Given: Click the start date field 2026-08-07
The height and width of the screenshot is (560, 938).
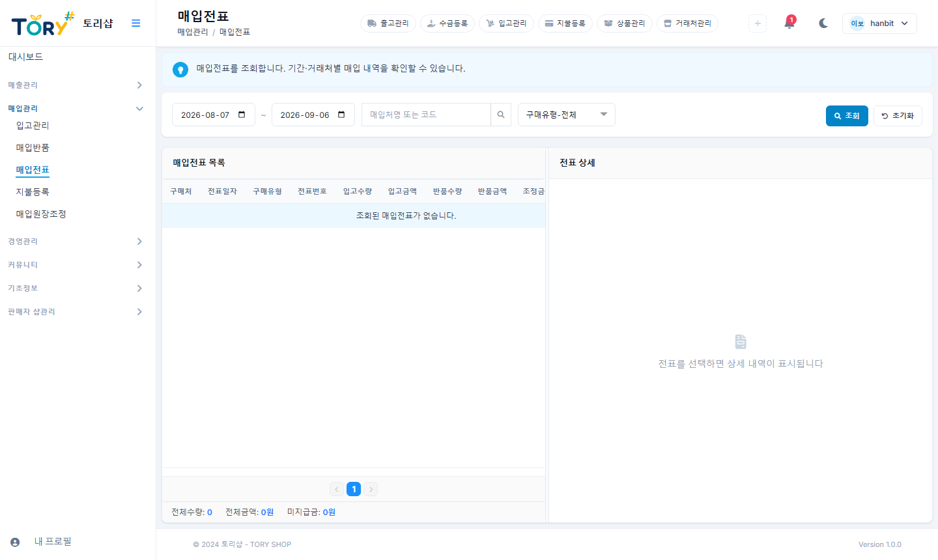Looking at the screenshot, I should [x=214, y=115].
